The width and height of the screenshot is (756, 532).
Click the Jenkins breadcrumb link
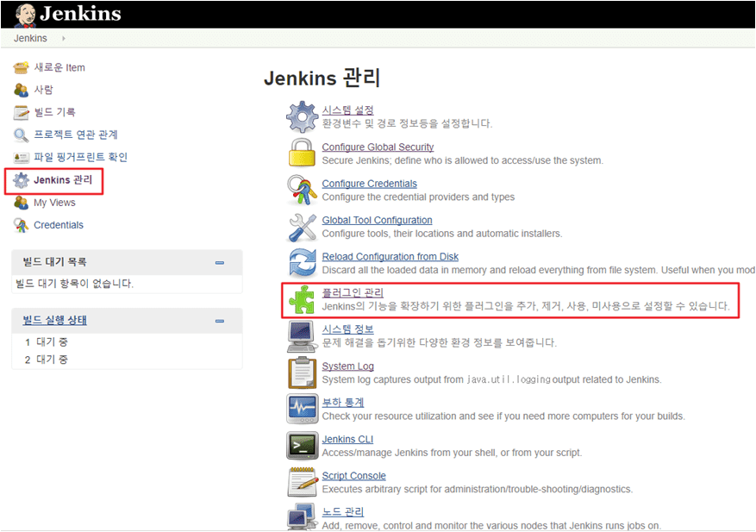[x=30, y=38]
